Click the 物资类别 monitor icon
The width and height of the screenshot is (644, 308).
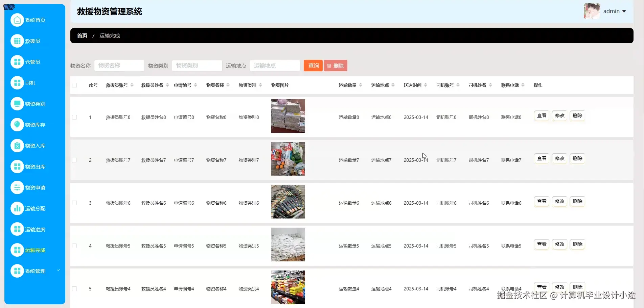[x=17, y=104]
